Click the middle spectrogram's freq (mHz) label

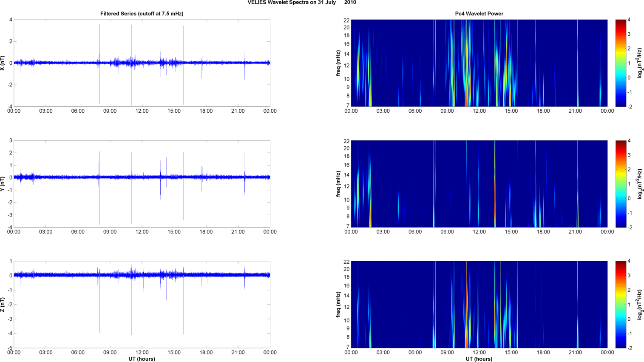[338, 184]
